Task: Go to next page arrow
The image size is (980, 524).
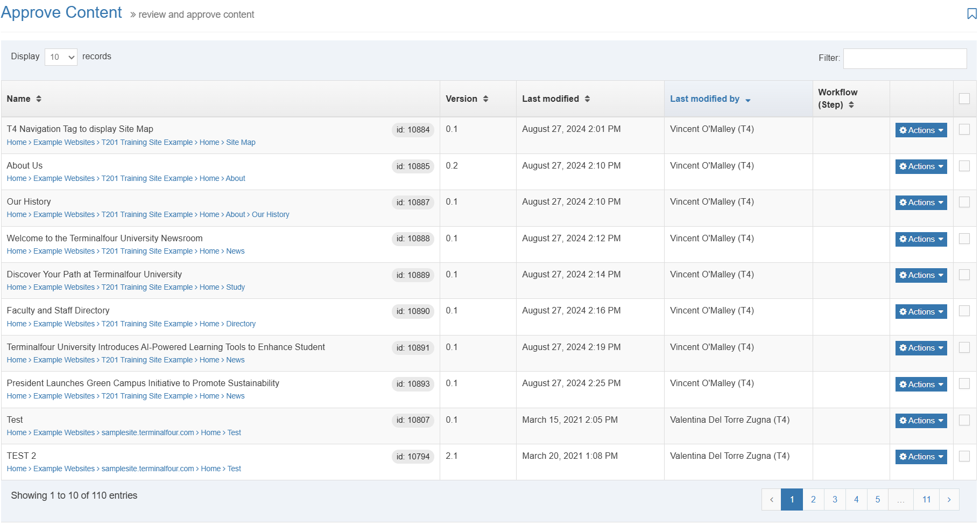Action: click(949, 500)
